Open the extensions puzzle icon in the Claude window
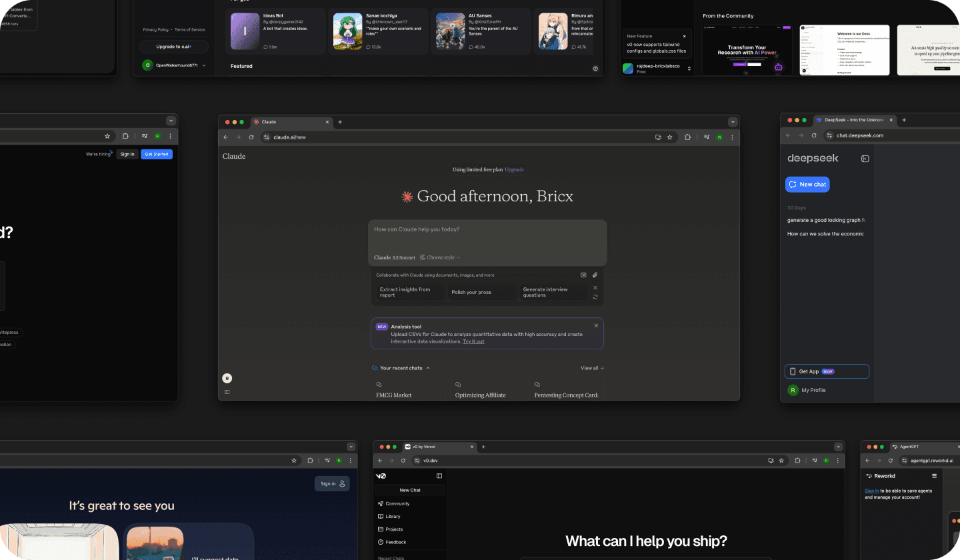 tap(688, 137)
